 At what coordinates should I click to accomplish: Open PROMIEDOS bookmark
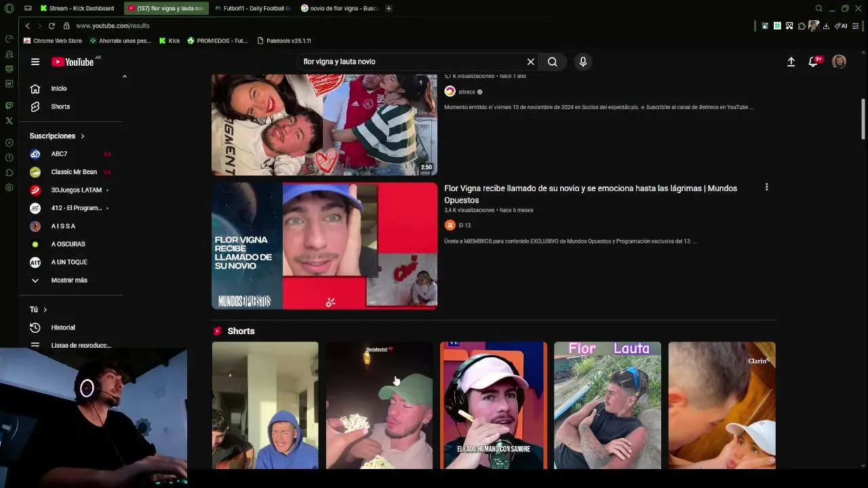[x=218, y=41]
